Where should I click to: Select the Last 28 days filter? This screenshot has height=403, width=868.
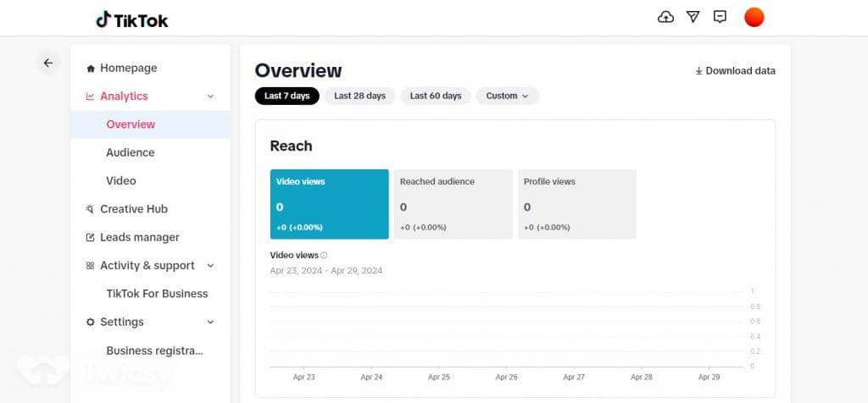(359, 96)
